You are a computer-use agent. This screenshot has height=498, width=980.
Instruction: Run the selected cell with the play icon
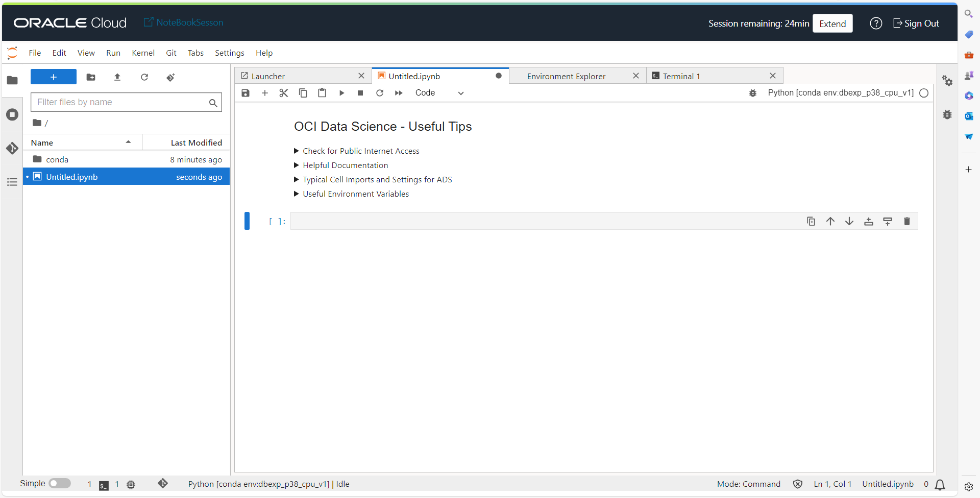coord(341,93)
